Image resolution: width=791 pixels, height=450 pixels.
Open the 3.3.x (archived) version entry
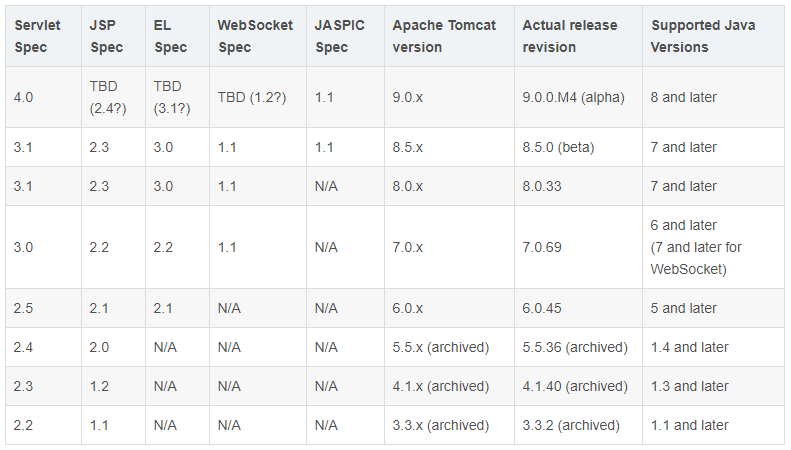[x=441, y=425]
